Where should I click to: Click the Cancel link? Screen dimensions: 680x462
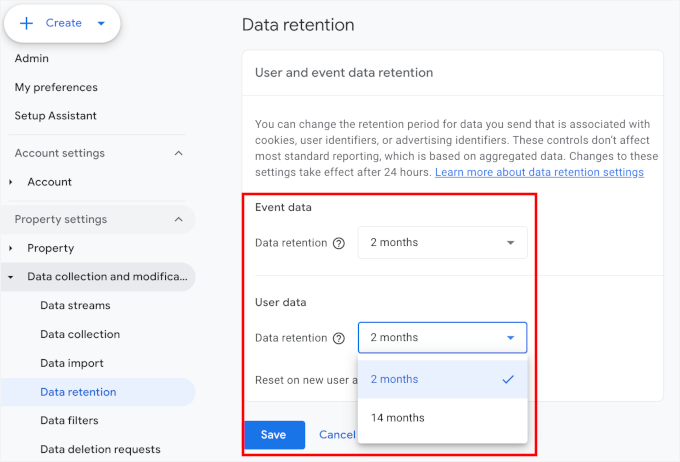(337, 435)
